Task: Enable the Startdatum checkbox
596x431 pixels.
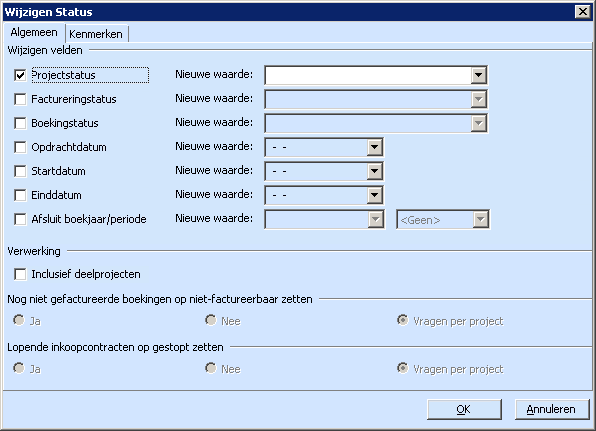Action: tap(20, 171)
